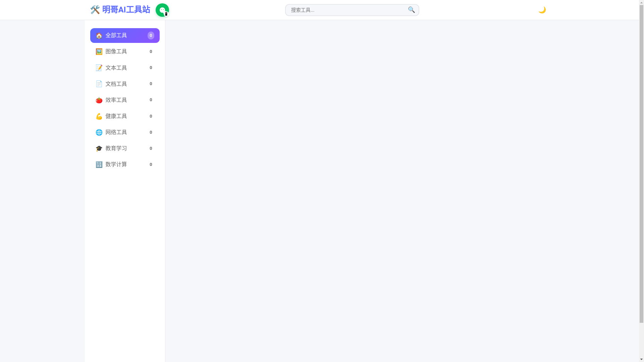This screenshot has width=644, height=362.
Task: Click the magnifier search icon
Action: click(412, 10)
